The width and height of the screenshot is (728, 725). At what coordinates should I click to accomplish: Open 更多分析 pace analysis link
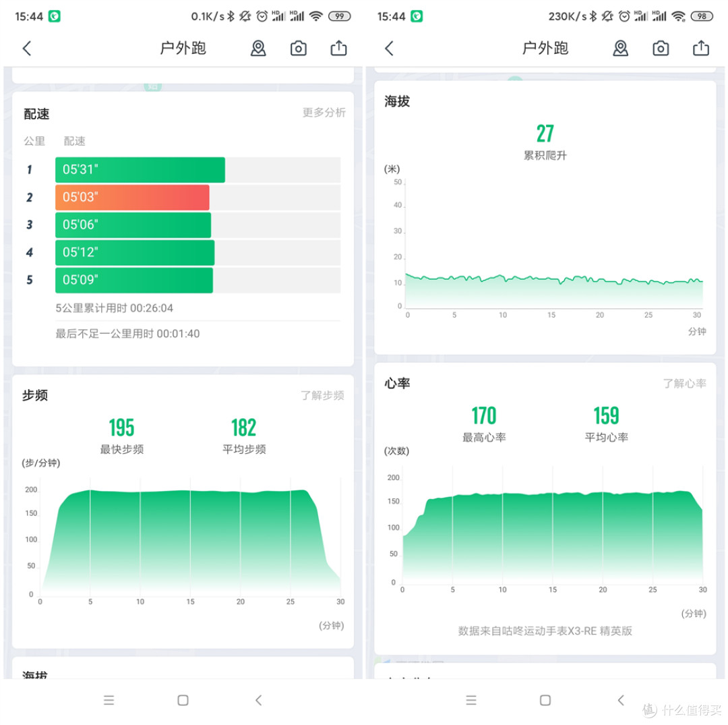pos(324,113)
